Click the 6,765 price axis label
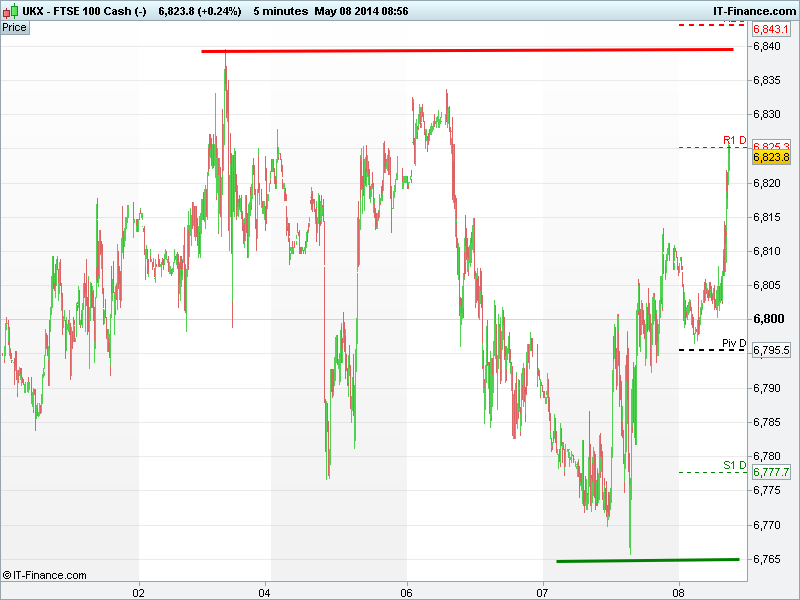This screenshot has width=800, height=600. coord(767,559)
